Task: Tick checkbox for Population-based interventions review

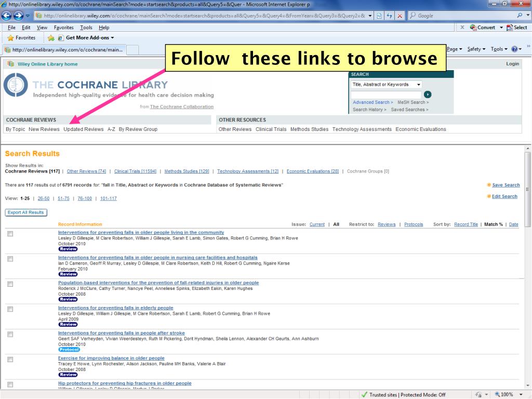Action: coord(10,284)
